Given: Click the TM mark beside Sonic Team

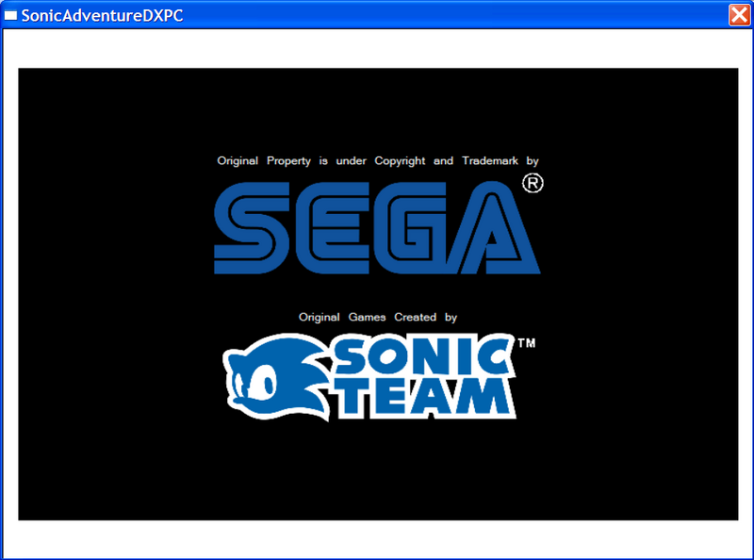Looking at the screenshot, I should (527, 344).
